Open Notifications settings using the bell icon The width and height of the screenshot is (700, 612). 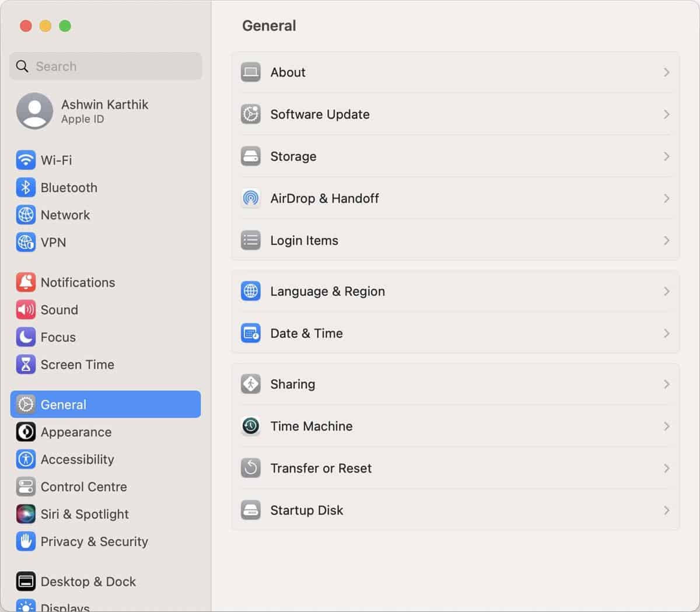(26, 282)
